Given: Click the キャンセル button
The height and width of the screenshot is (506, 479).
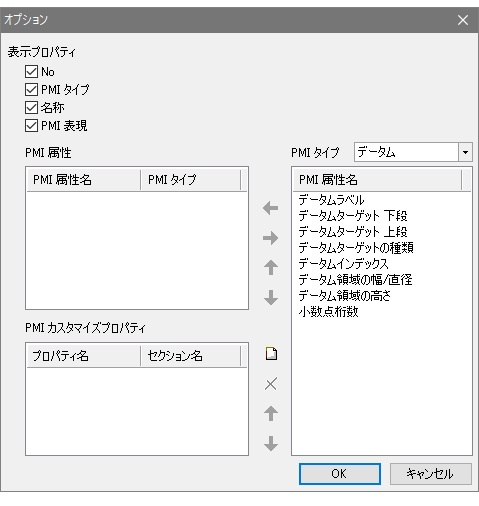Looking at the screenshot, I should pos(431,474).
